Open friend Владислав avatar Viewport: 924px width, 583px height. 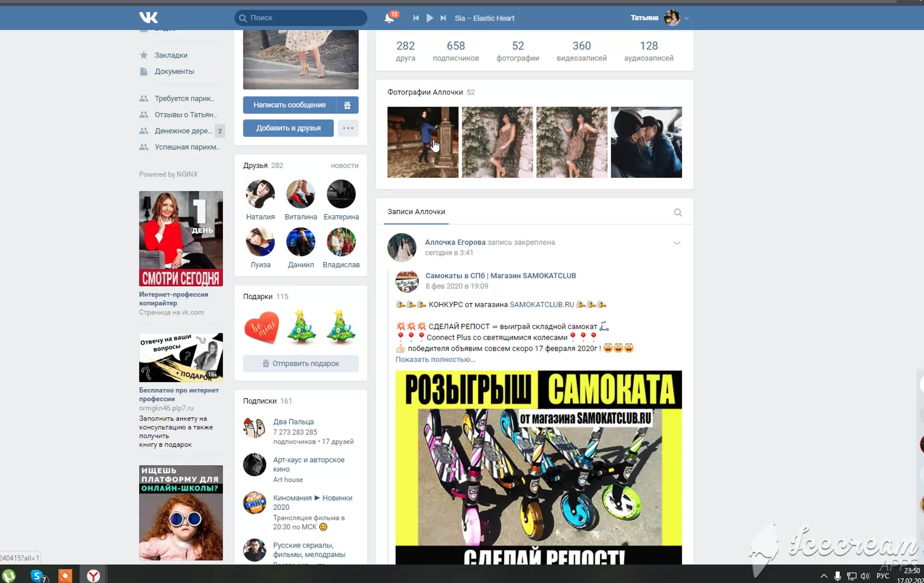point(341,242)
